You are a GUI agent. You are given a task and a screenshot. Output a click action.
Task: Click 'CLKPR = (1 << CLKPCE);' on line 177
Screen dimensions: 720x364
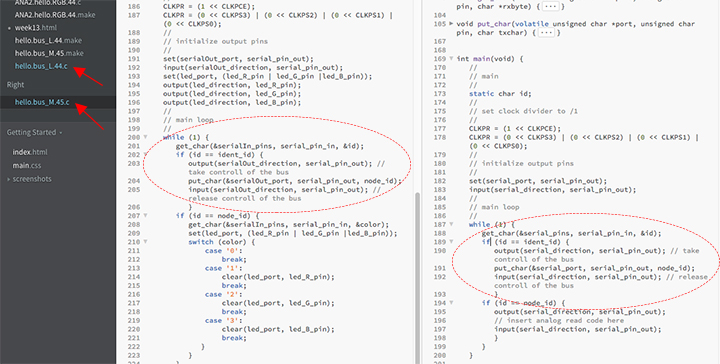(515, 129)
